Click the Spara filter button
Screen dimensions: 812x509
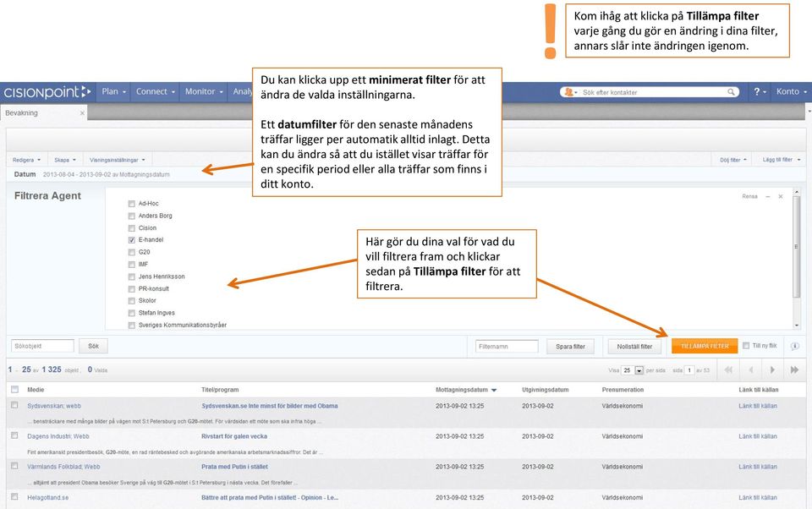pyautogui.click(x=570, y=347)
